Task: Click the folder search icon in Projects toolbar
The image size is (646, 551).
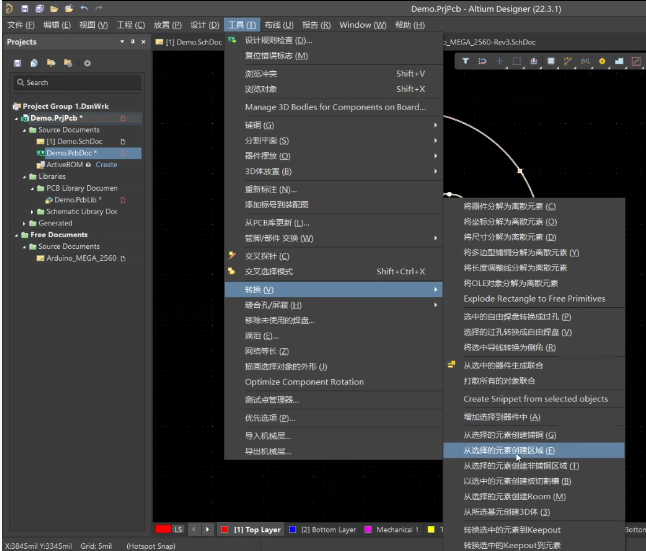Action: [x=51, y=63]
